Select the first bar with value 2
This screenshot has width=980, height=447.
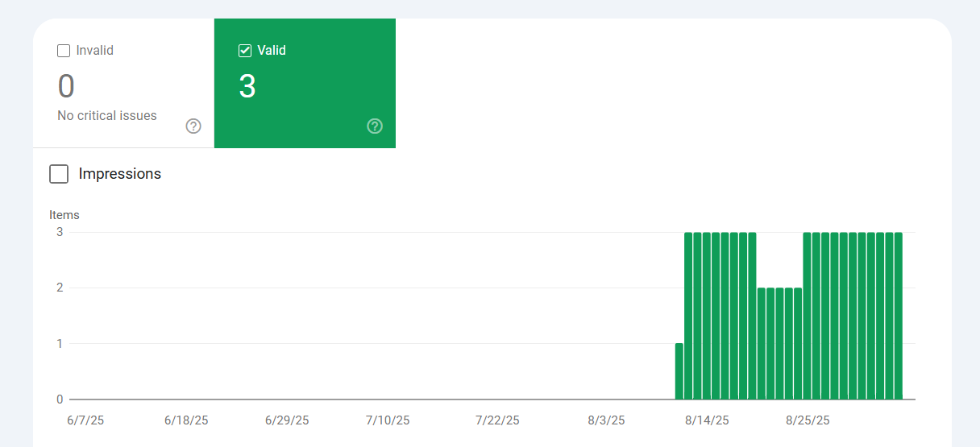click(x=762, y=343)
